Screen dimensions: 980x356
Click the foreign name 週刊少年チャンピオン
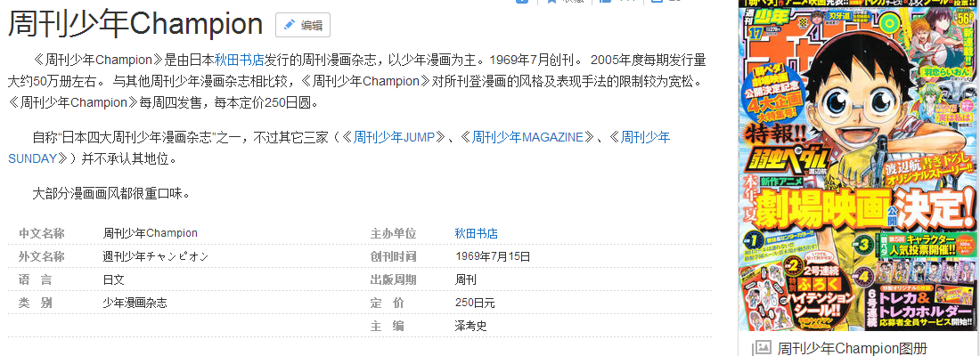click(156, 256)
